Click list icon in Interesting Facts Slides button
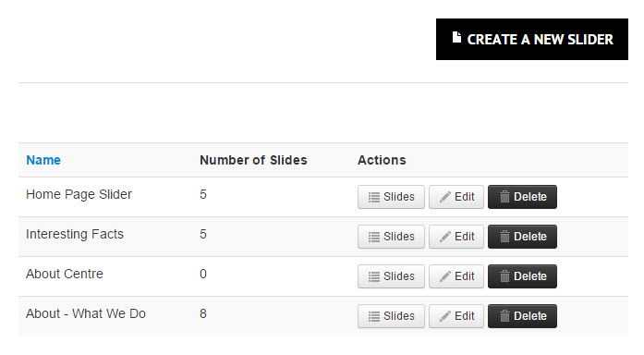This screenshot has width=644, height=355. pos(374,237)
